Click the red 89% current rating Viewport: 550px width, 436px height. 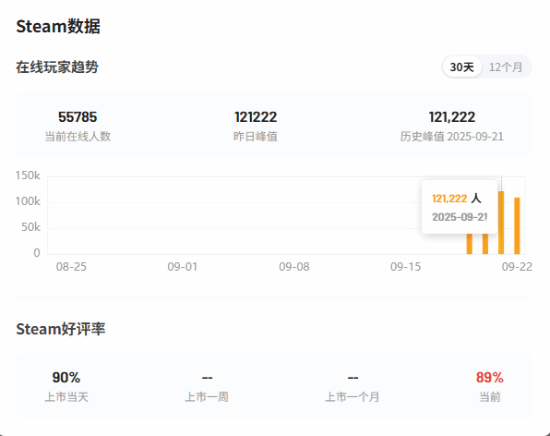490,378
